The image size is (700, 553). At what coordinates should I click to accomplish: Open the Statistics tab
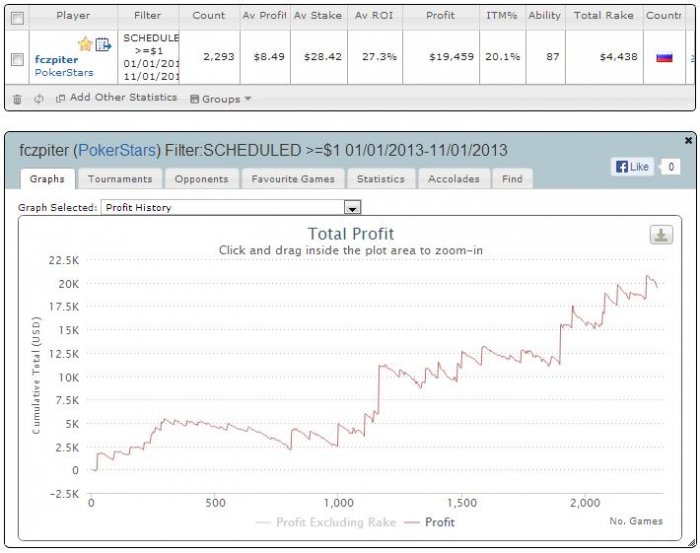point(381,179)
